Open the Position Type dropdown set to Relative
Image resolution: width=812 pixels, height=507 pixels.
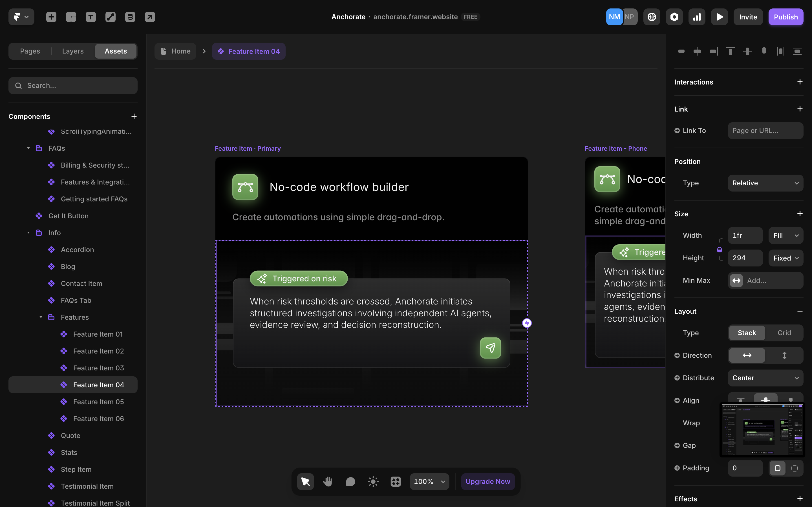pos(765,183)
